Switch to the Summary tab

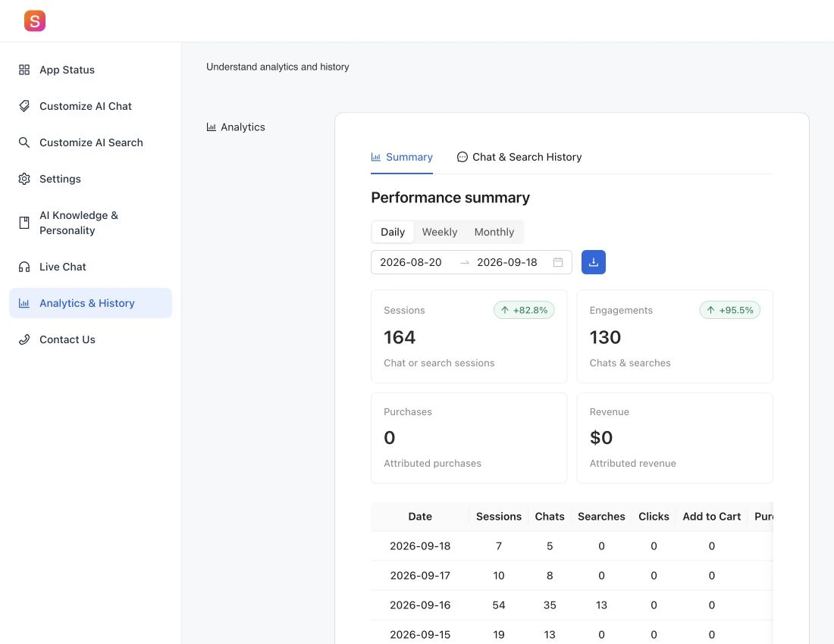point(402,157)
